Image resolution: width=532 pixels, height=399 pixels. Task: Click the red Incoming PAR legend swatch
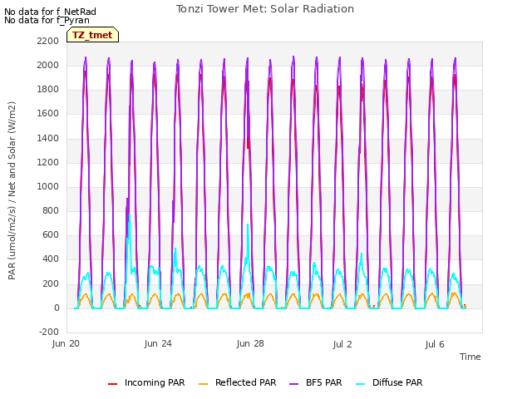113,384
